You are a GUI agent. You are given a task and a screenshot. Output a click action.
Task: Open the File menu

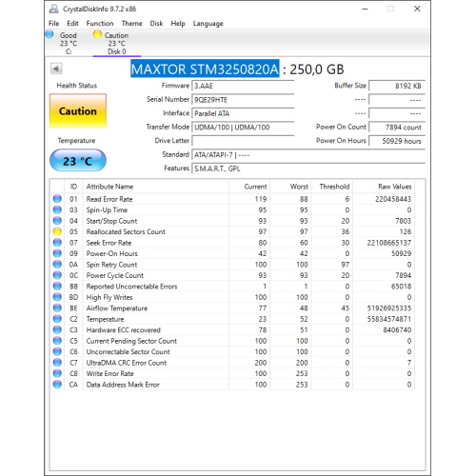point(53,23)
